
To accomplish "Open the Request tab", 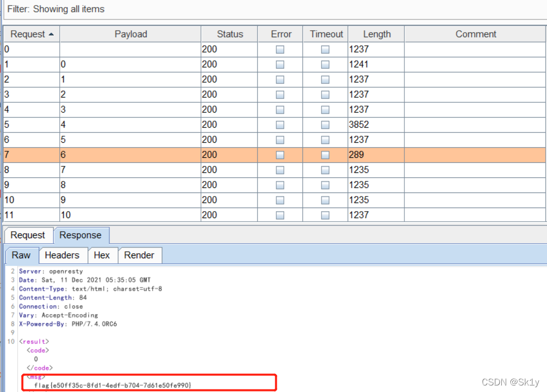I will 28,235.
